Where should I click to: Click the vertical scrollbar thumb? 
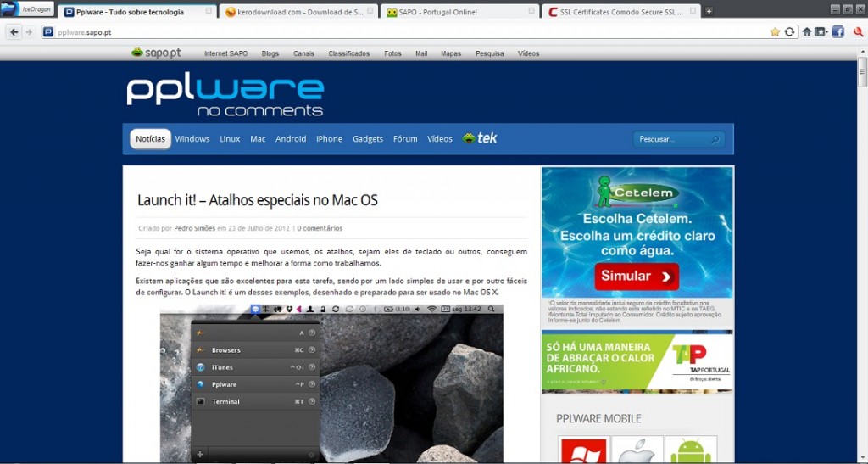pyautogui.click(x=862, y=72)
